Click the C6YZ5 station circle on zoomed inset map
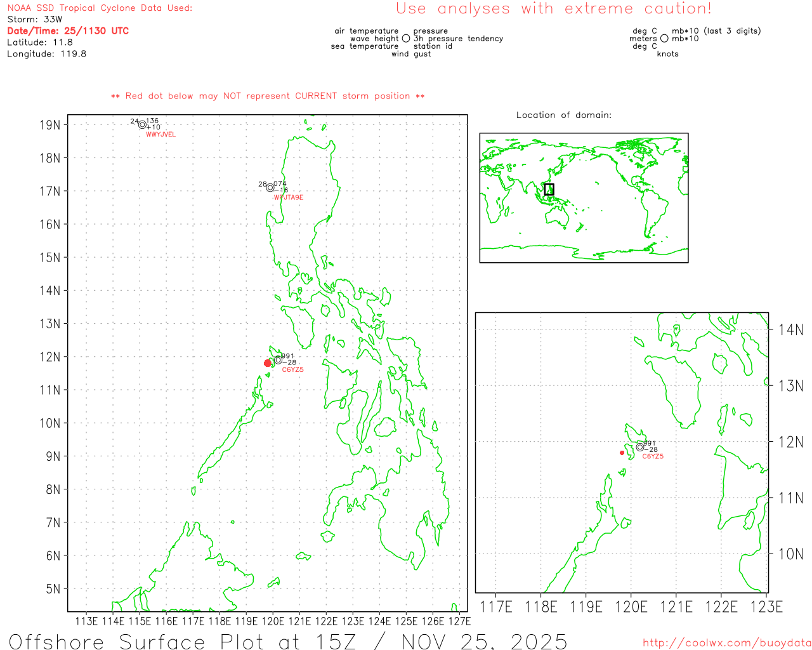This screenshot has width=812, height=650. click(639, 447)
